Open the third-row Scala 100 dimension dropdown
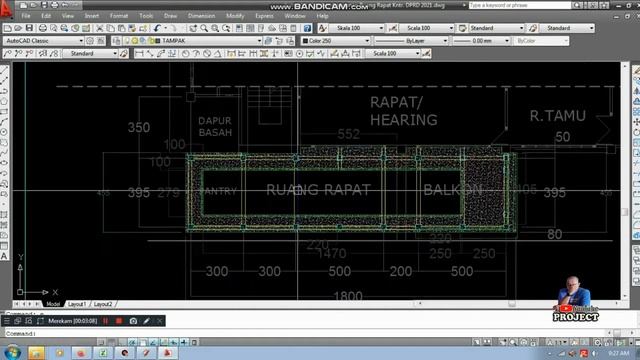 393,53
